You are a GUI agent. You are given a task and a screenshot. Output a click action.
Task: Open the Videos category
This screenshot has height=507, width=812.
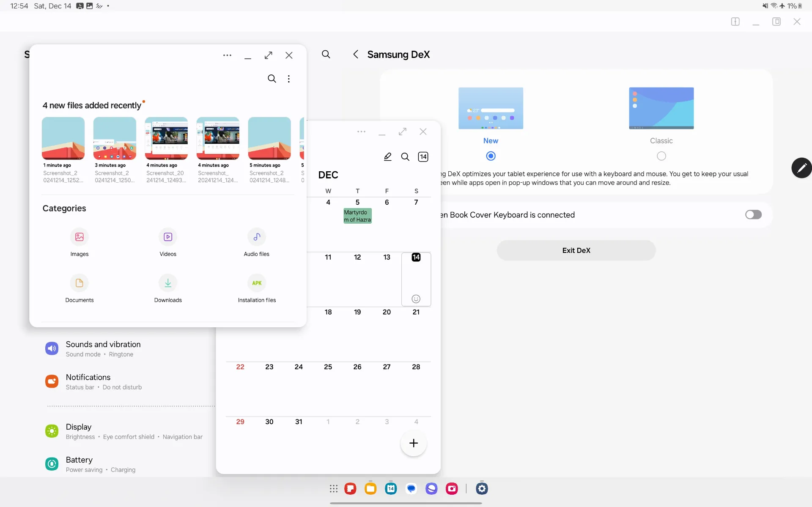pos(168,242)
